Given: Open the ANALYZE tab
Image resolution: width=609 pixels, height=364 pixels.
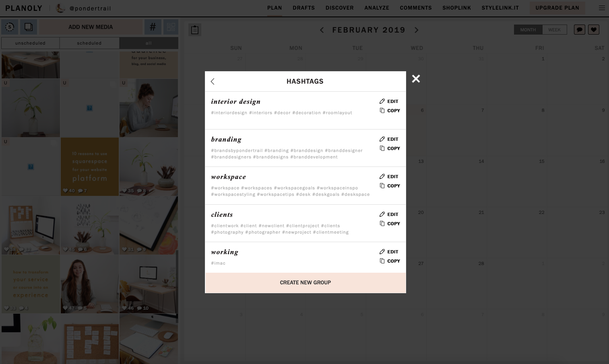Looking at the screenshot, I should coord(377,8).
